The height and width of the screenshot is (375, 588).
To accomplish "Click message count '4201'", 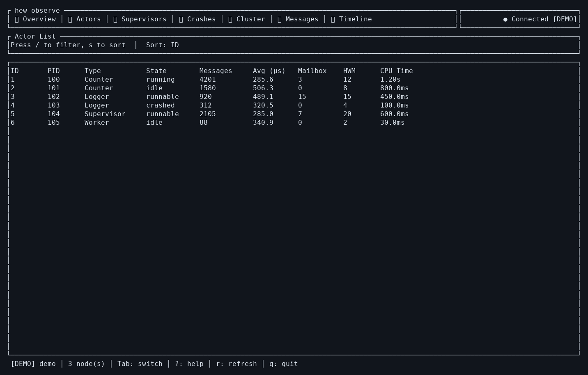I will pos(208,80).
